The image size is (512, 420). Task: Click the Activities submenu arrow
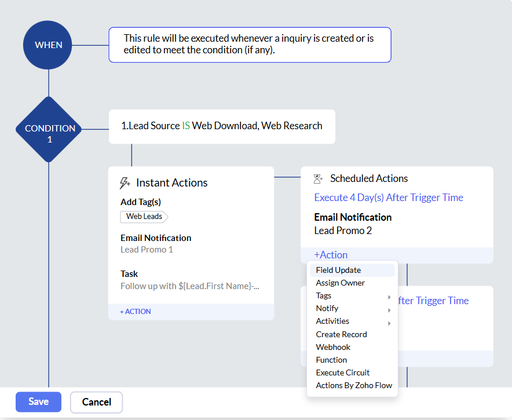(x=389, y=323)
